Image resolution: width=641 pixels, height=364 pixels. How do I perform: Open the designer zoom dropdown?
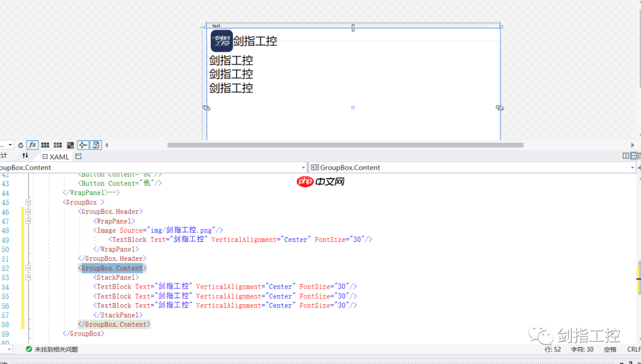point(10,145)
